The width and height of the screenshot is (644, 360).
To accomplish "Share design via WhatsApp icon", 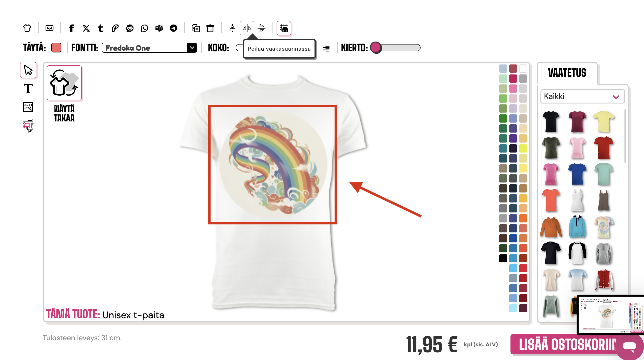I will click(144, 28).
